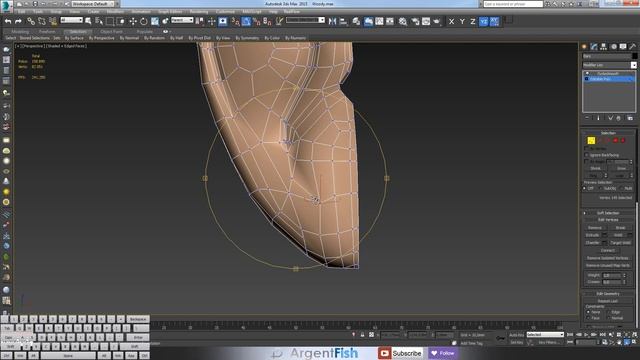Image resolution: width=640 pixels, height=360 pixels.
Task: Open the Material Editor icon
Action: pyautogui.click(x=403, y=21)
